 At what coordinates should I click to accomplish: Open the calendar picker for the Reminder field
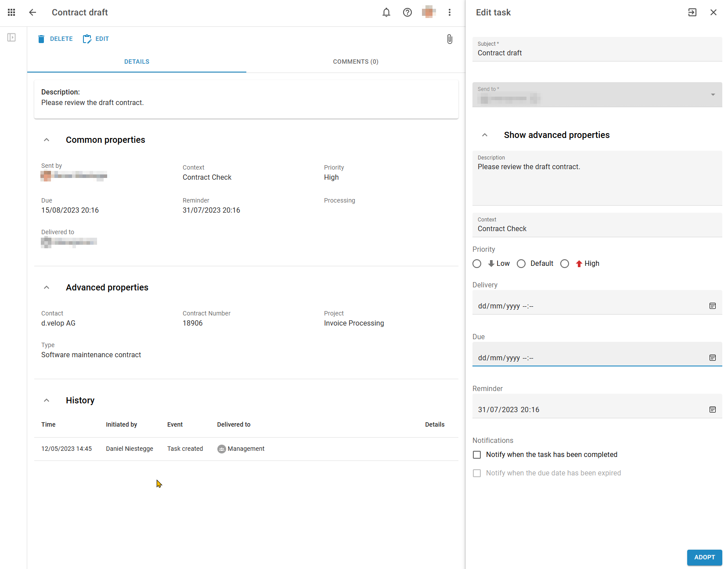[x=712, y=409]
